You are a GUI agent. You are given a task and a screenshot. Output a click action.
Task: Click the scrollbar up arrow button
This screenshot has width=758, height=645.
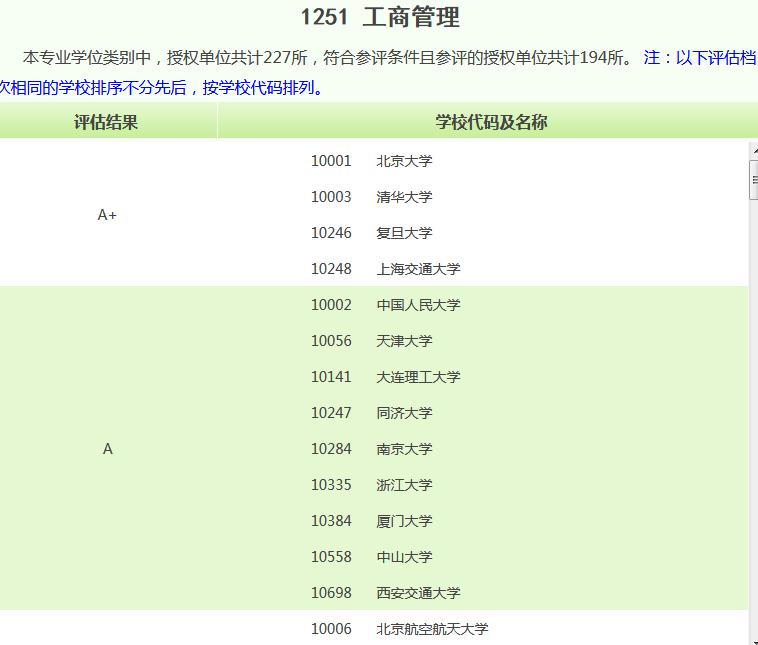753,150
